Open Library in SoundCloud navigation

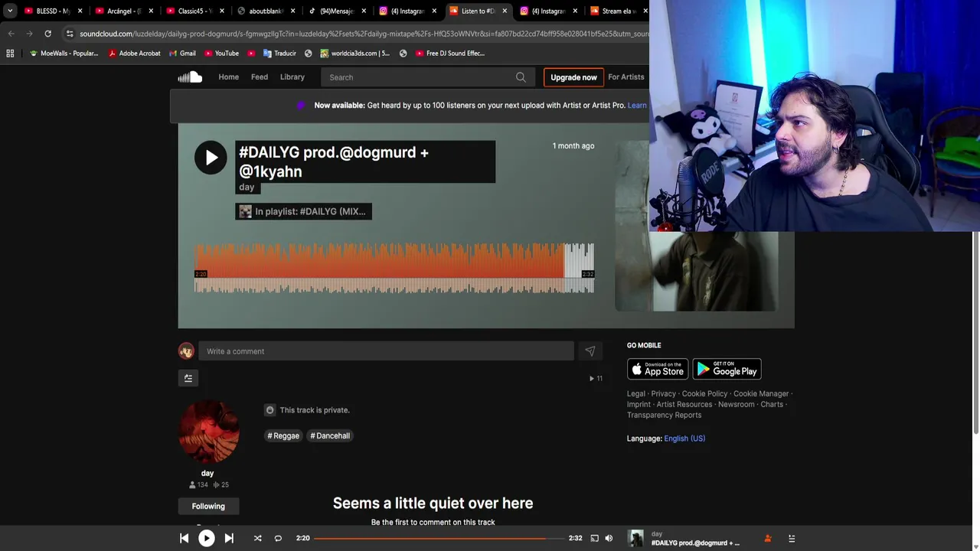pos(292,77)
